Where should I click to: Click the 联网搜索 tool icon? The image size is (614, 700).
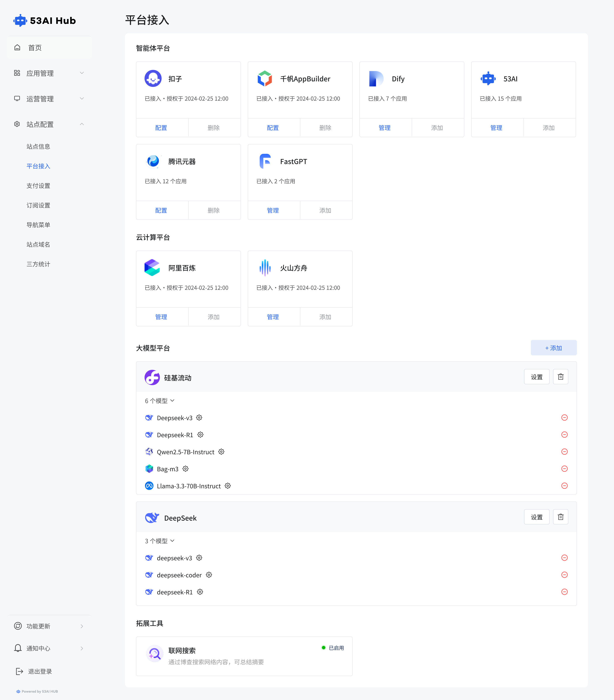tap(155, 654)
